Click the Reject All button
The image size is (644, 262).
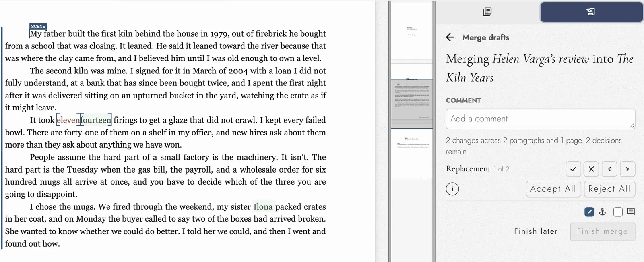click(609, 189)
